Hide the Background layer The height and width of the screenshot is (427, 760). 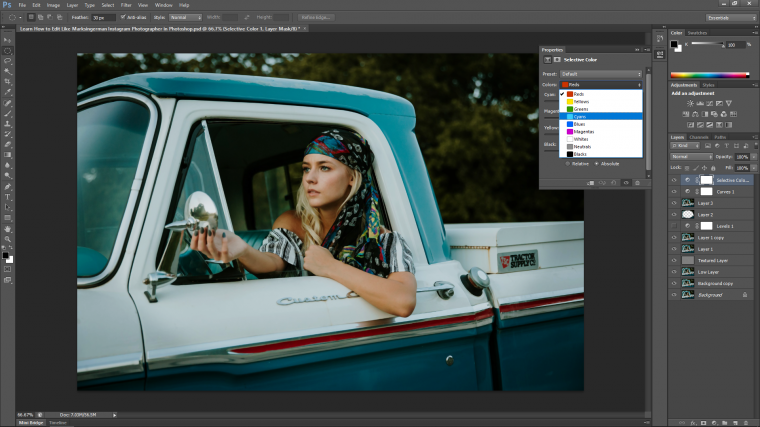tap(674, 295)
